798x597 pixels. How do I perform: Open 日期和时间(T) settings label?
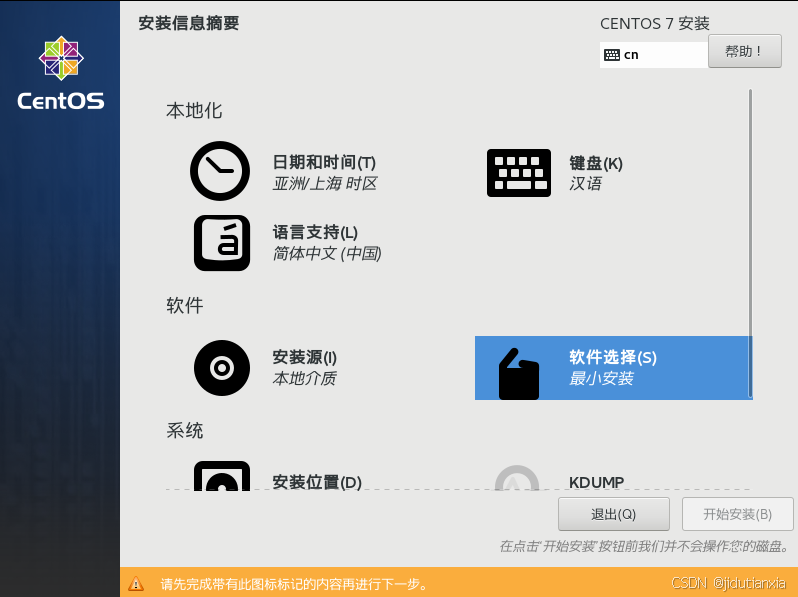click(324, 162)
